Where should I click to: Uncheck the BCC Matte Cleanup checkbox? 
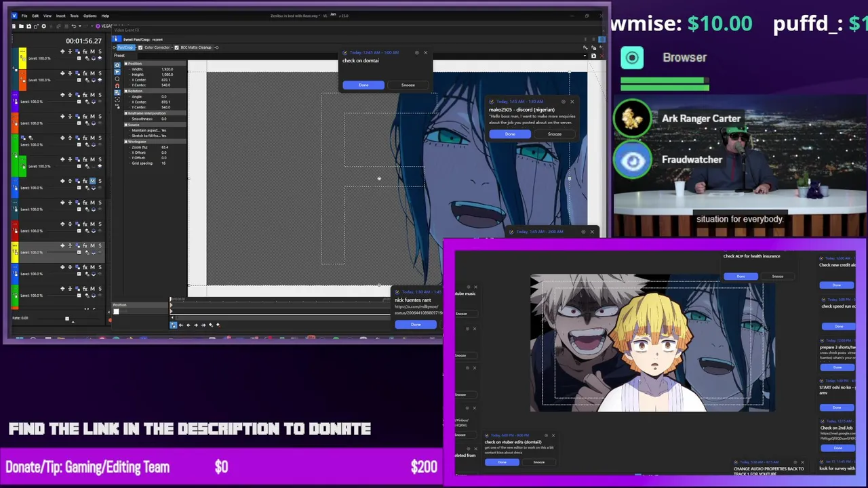tap(176, 47)
